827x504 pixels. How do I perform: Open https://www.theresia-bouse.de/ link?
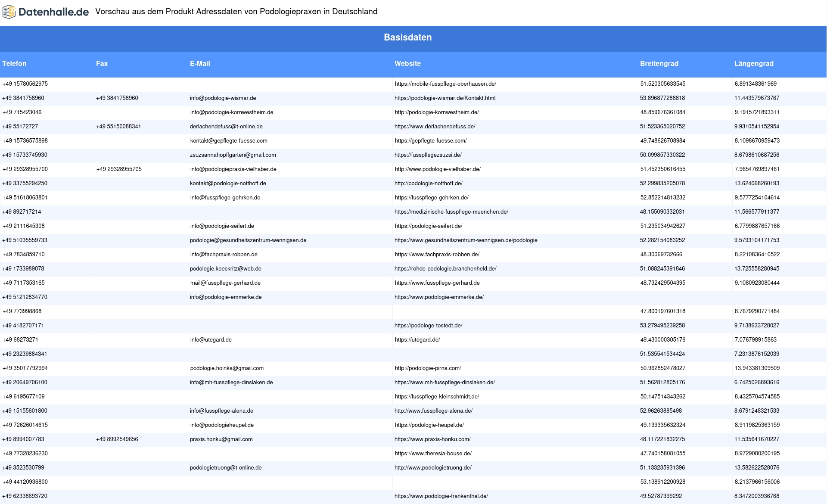[x=433, y=454]
